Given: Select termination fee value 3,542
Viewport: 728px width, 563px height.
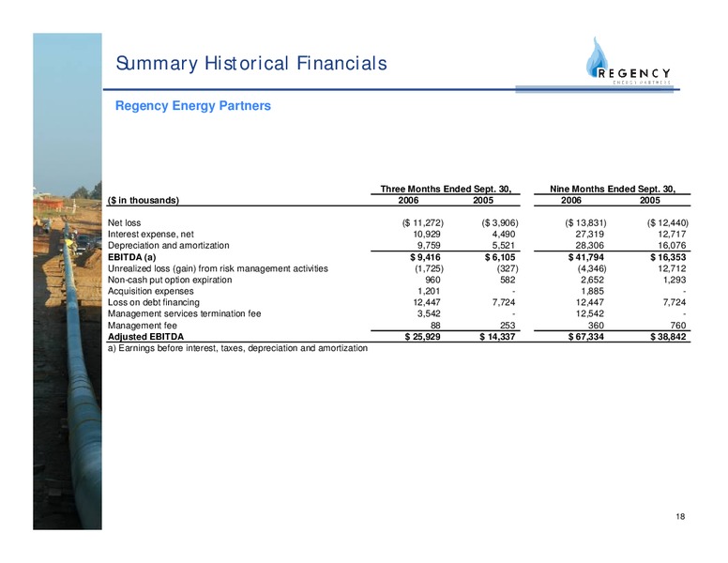Looking at the screenshot, I should point(429,313).
